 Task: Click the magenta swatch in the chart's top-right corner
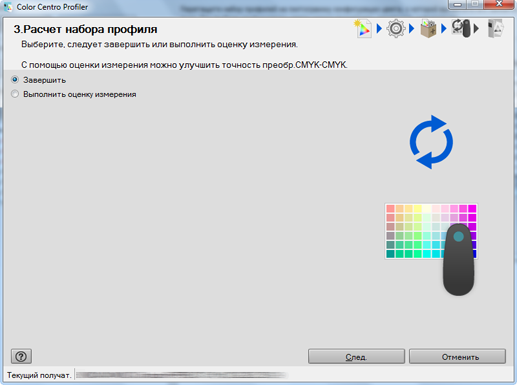tap(472, 209)
